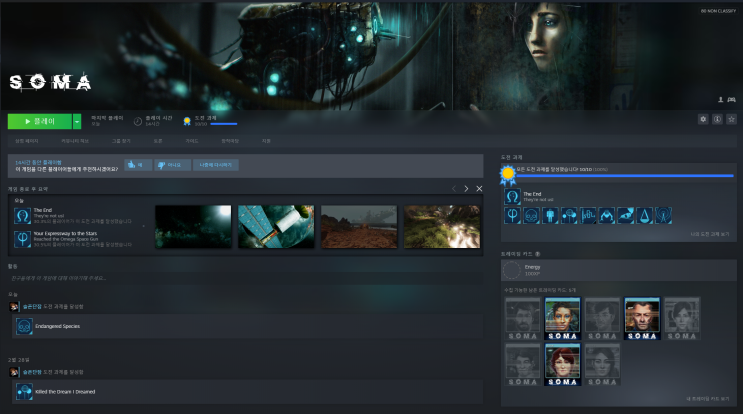Viewport: 743px width, 414px height.
Task: Click the username link in today's activity
Action: [32, 306]
